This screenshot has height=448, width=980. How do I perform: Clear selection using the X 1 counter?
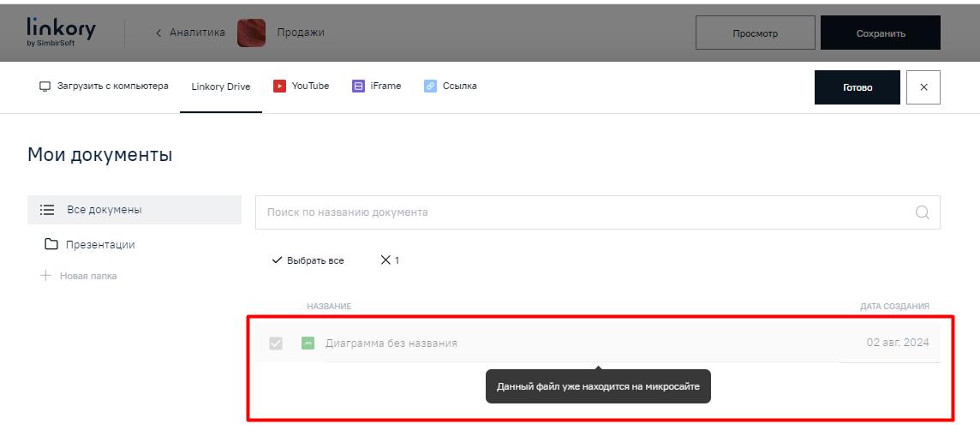click(x=390, y=260)
